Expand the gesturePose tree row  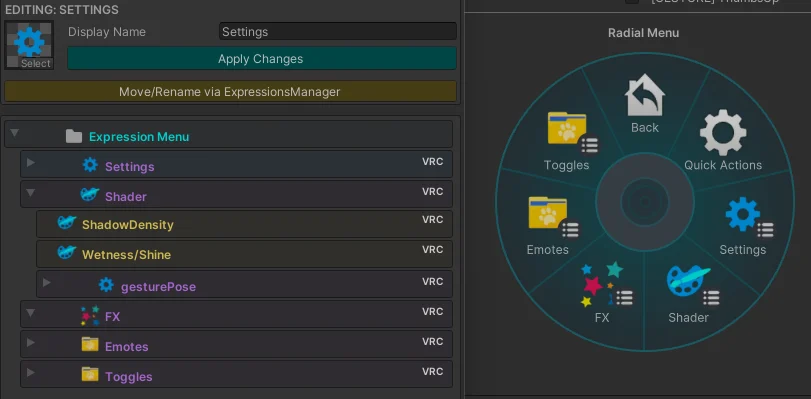coord(47,283)
